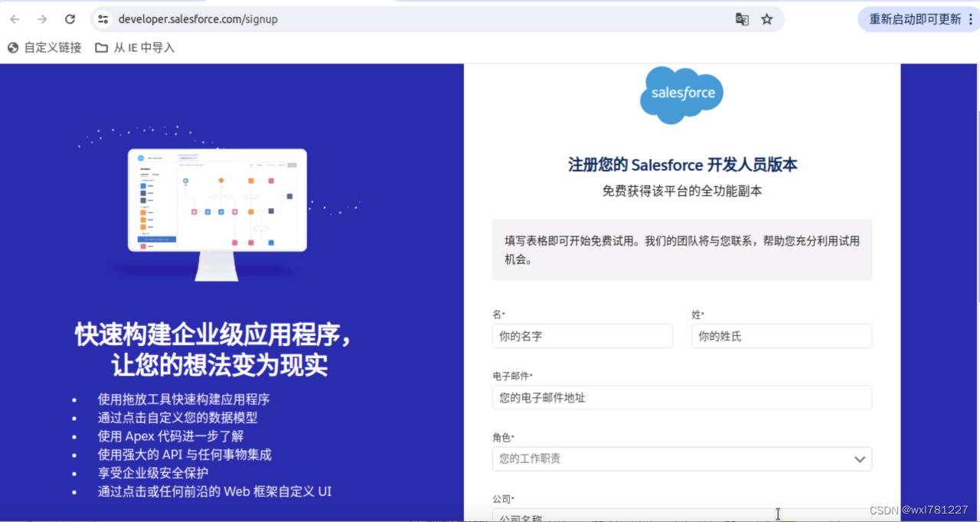This screenshot has width=980, height=522.
Task: Click headline 快速构建企业级应用程序
Action: click(x=214, y=334)
